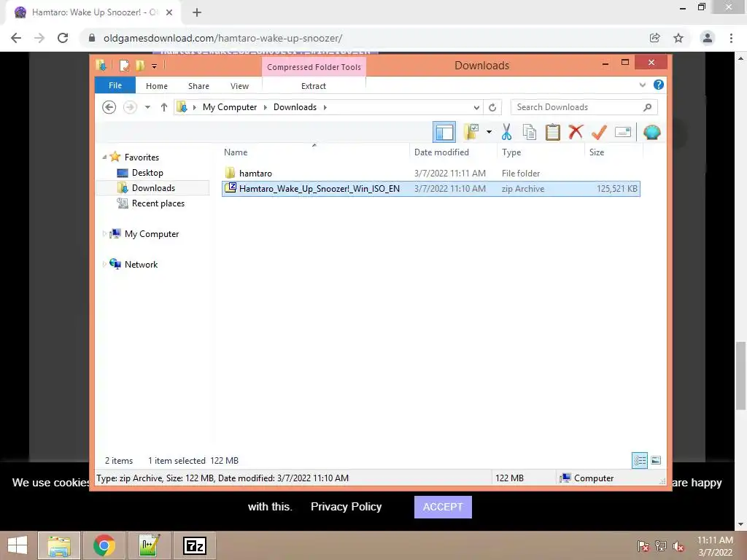Image resolution: width=747 pixels, height=560 pixels.
Task: Expand the arrow between My Computer and Downloads
Action: click(x=266, y=107)
